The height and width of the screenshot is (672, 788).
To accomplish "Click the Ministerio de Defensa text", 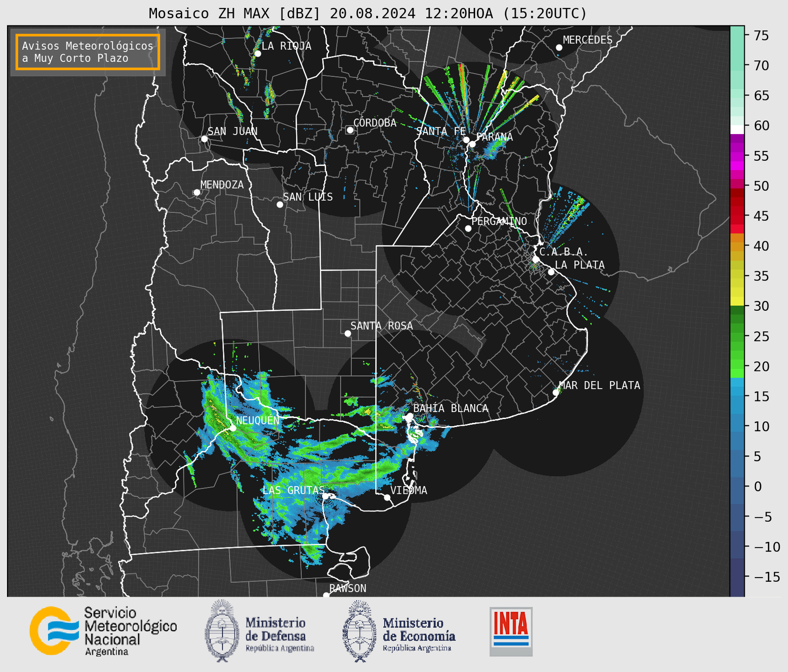I will pos(280,635).
